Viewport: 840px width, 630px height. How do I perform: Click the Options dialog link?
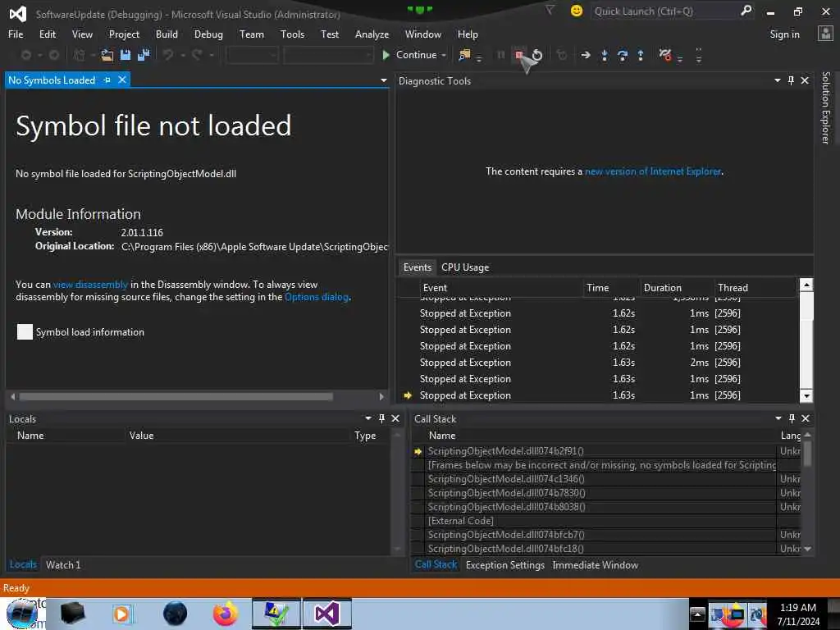[316, 297]
